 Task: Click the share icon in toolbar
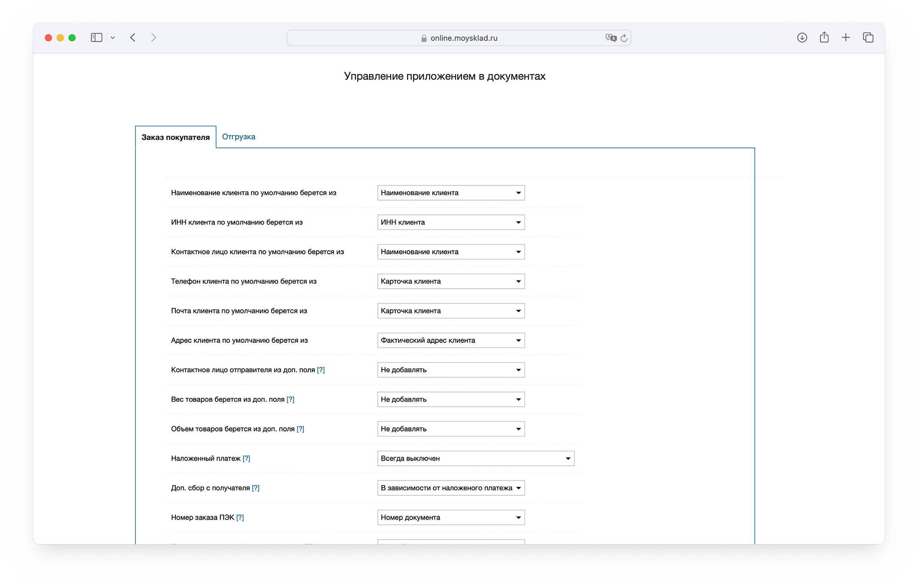point(824,38)
